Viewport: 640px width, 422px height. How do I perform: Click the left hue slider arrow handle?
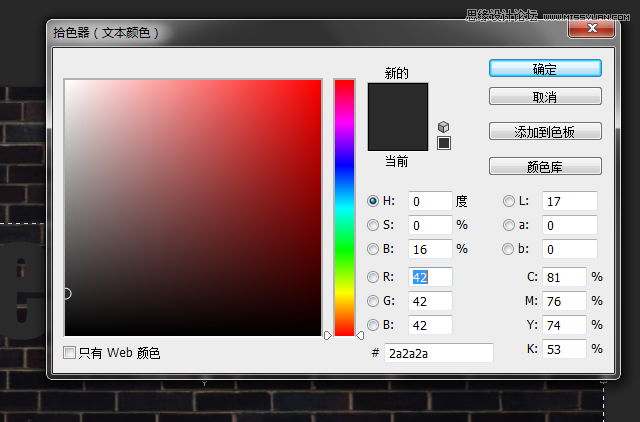point(328,335)
